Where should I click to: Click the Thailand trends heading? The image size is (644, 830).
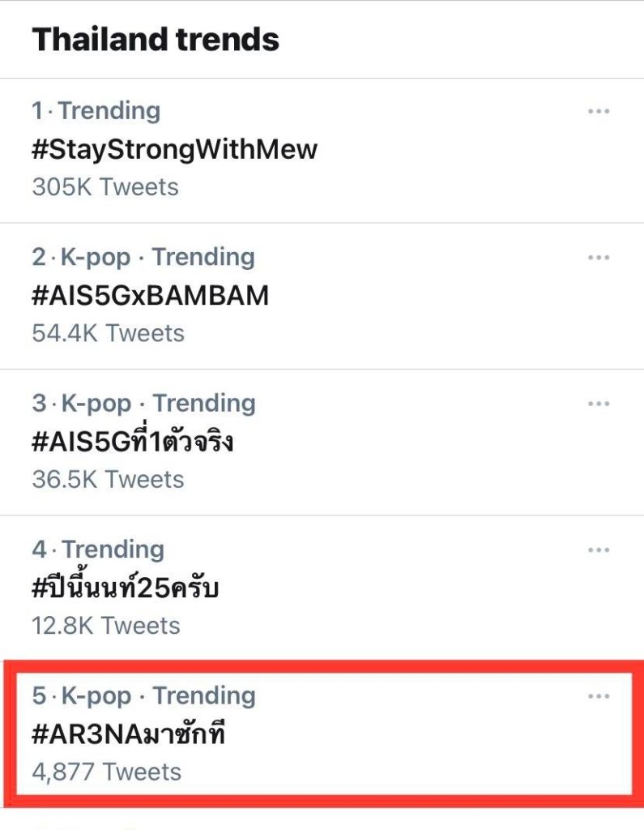click(156, 39)
